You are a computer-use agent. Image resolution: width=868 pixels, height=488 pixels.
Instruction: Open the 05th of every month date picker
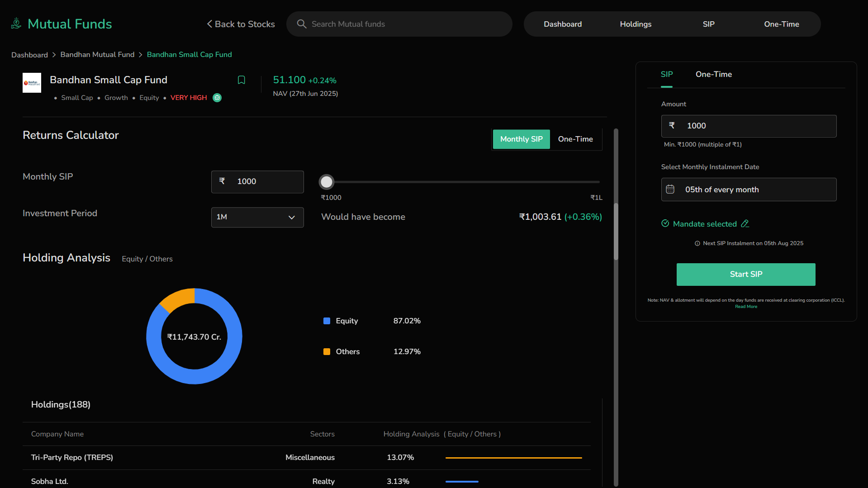pyautogui.click(x=749, y=190)
